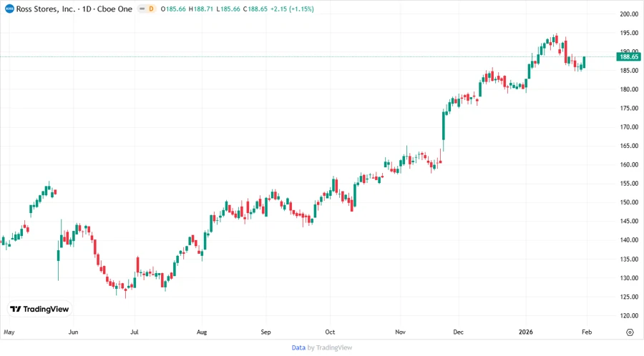Click the 165.00 price axis label
The image size is (644, 356).
pos(629,146)
